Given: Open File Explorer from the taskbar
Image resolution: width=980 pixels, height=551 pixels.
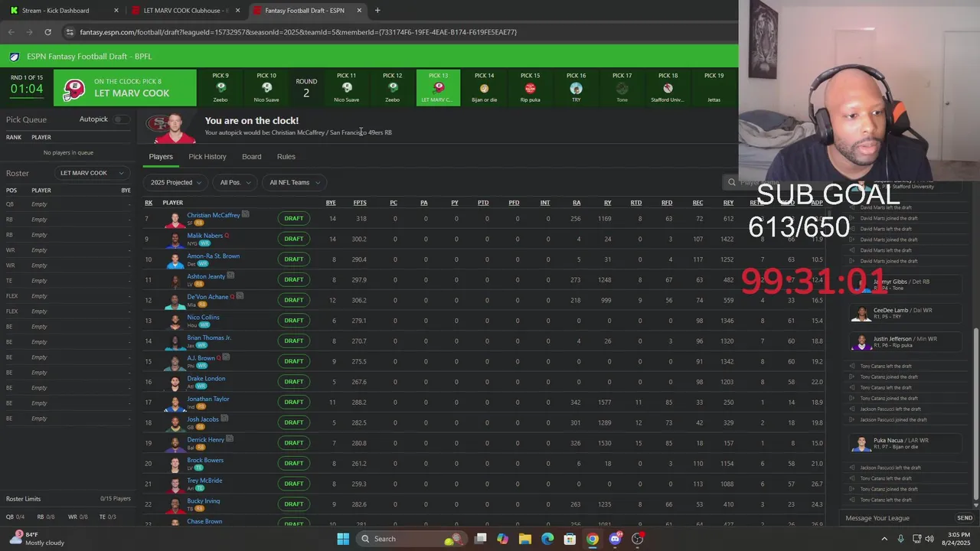Looking at the screenshot, I should pyautogui.click(x=525, y=539).
